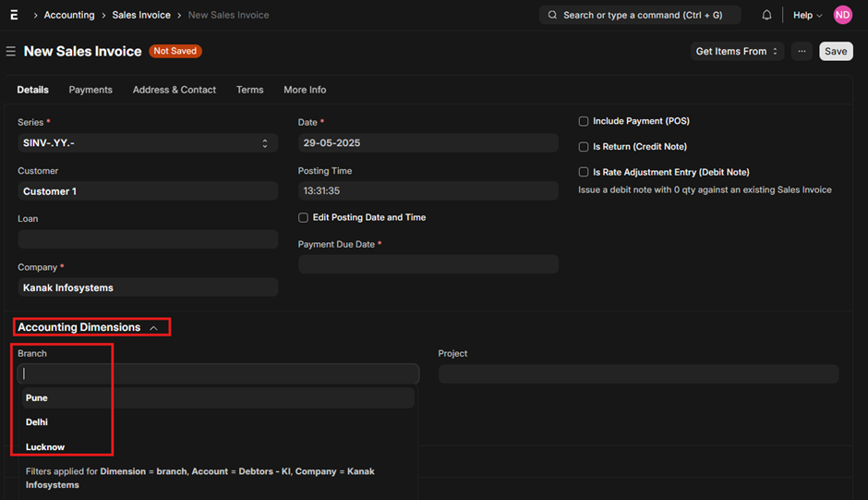Click the Not Saved status badge

pyautogui.click(x=175, y=51)
